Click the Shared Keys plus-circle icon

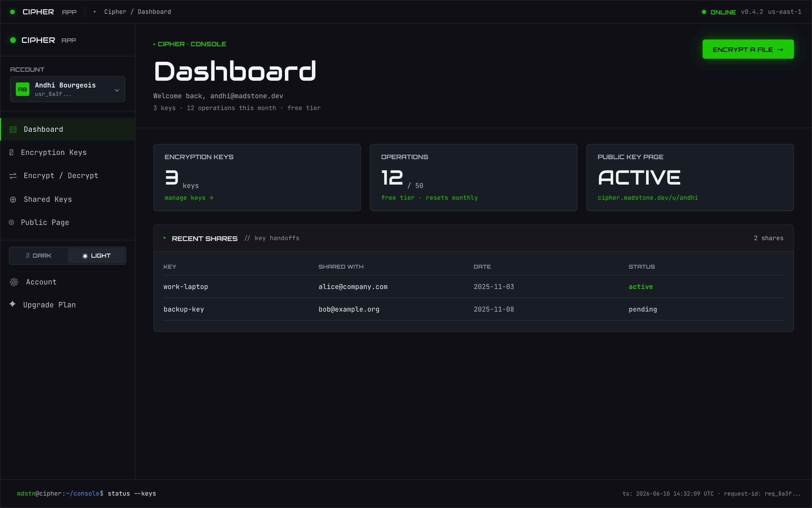13,200
